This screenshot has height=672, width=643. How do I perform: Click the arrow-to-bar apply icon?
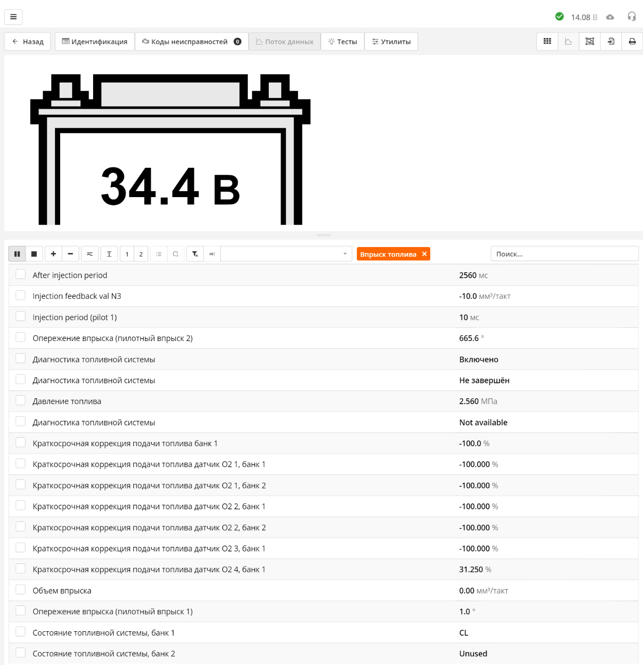(x=212, y=254)
